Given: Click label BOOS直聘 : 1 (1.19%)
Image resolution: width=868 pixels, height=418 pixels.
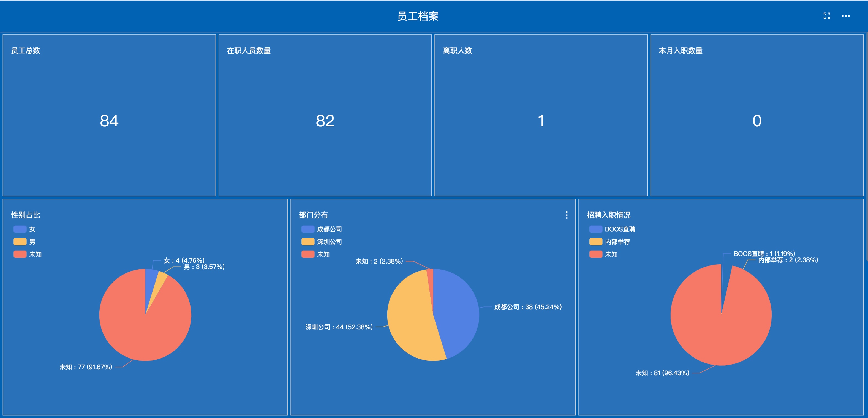Looking at the screenshot, I should pos(764,254).
